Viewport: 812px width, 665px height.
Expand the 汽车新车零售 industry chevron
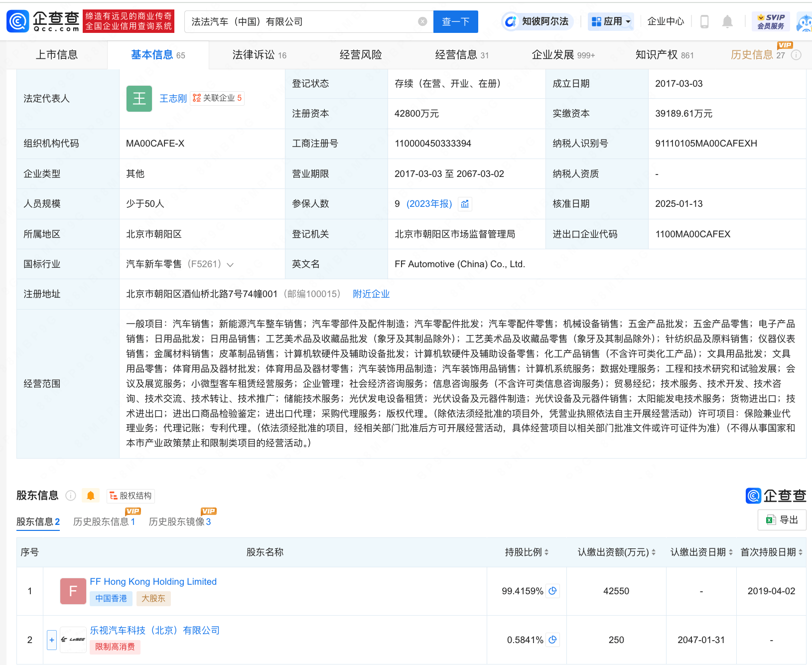pos(230,265)
